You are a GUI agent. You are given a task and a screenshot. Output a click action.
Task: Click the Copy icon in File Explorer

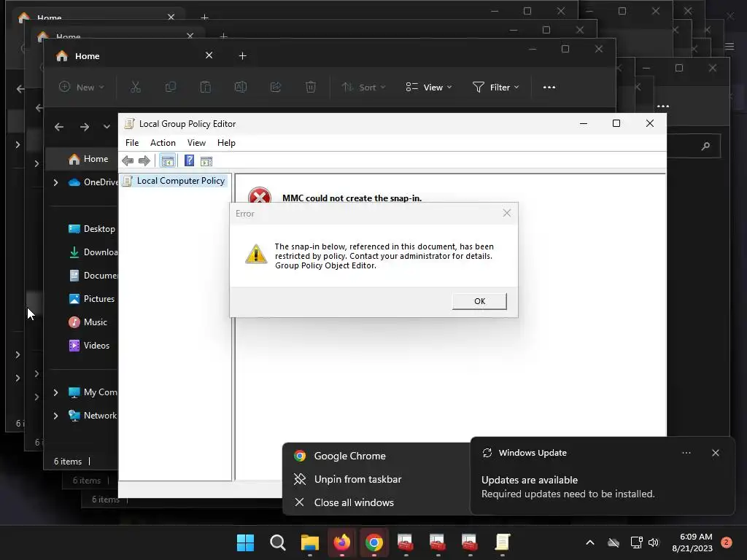171,87
